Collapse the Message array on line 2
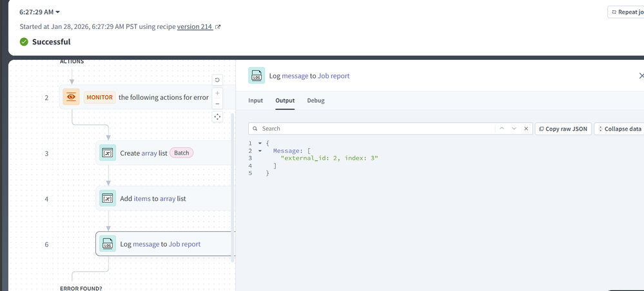 260,151
